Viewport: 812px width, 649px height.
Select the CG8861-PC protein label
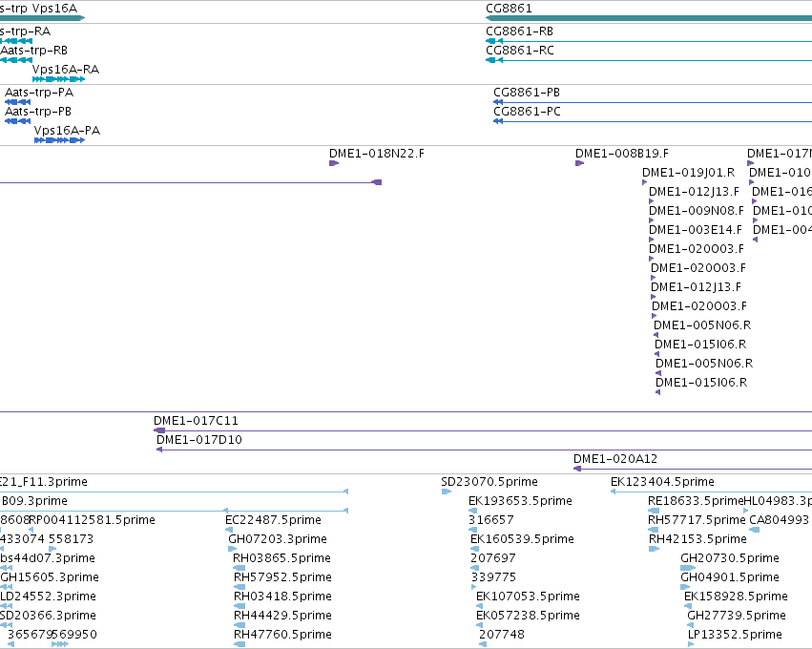coord(527,112)
